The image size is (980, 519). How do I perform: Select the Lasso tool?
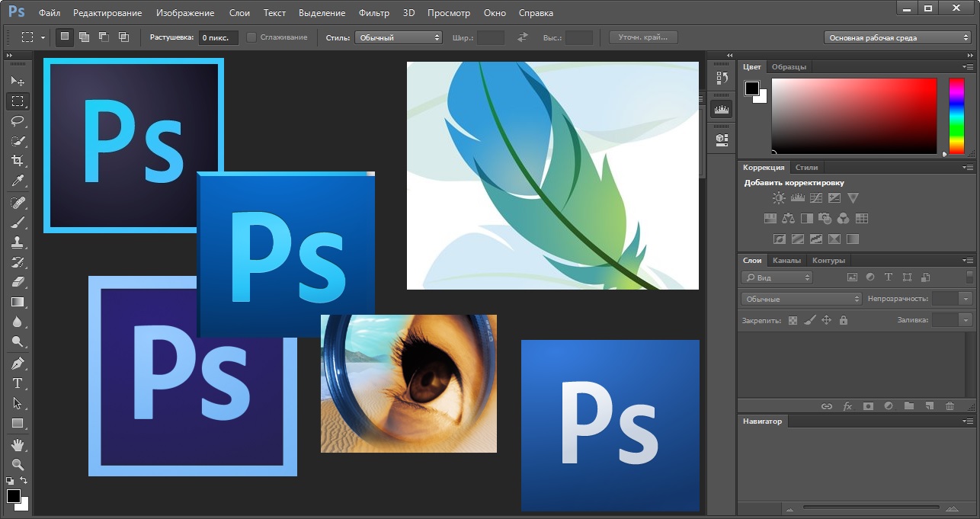coord(18,121)
